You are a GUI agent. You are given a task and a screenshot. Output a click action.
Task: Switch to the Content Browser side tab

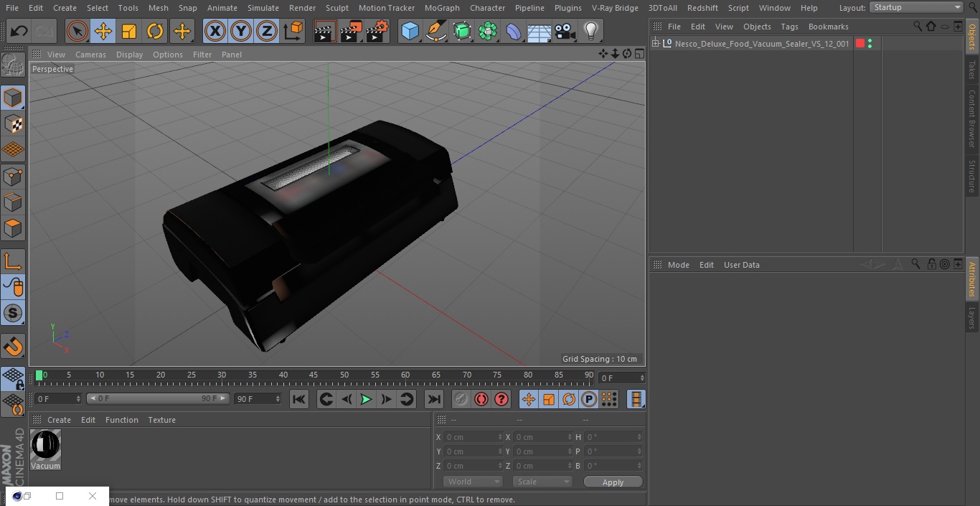(x=972, y=118)
